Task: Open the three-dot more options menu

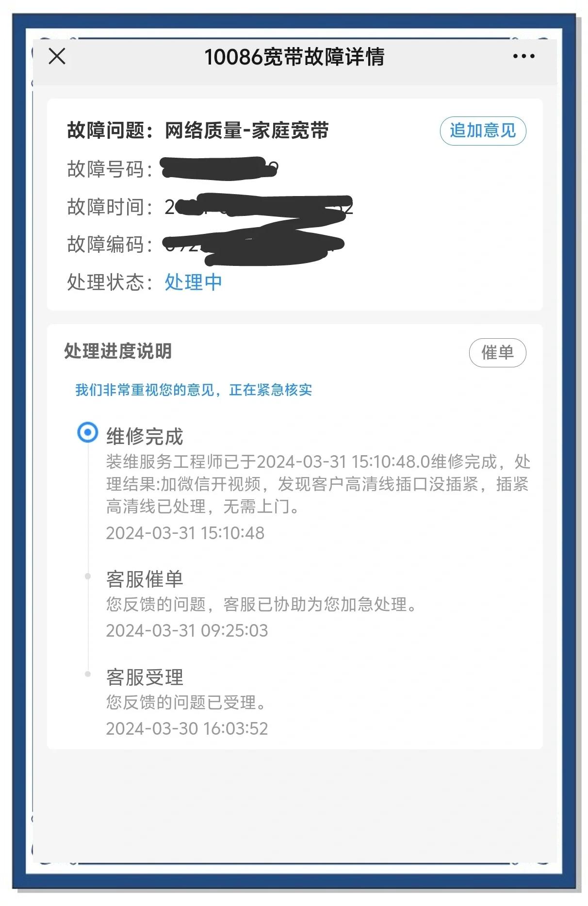Action: pos(523,56)
